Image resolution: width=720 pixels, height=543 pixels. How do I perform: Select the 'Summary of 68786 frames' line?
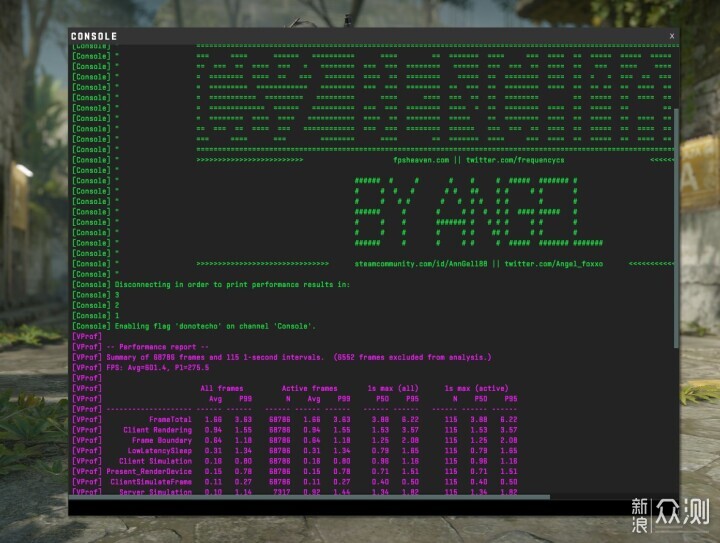(x=298, y=357)
